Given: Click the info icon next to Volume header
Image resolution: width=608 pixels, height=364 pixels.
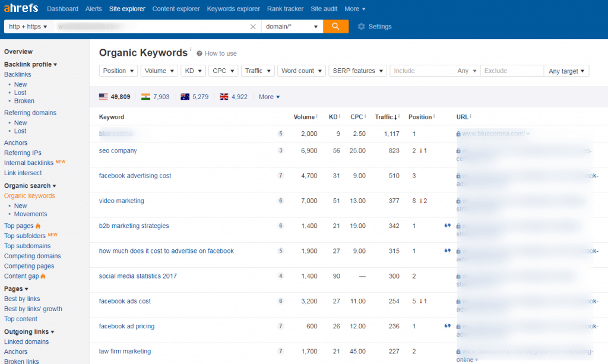Looking at the screenshot, I should [317, 116].
